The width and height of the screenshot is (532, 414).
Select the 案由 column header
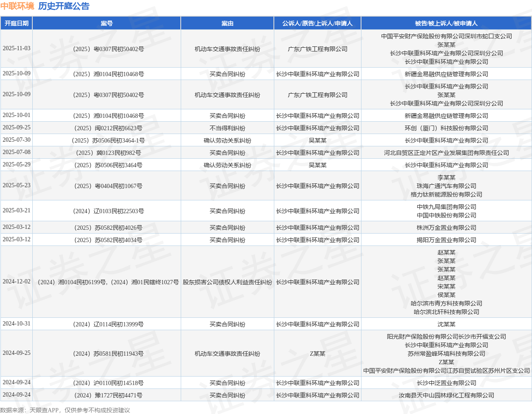pos(228,23)
